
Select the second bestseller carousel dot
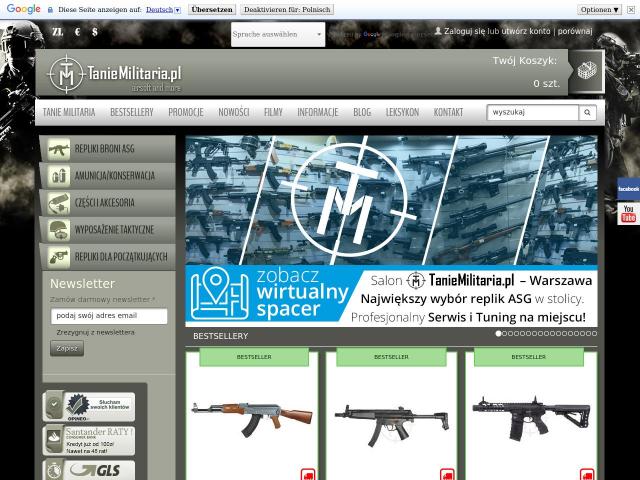504,333
